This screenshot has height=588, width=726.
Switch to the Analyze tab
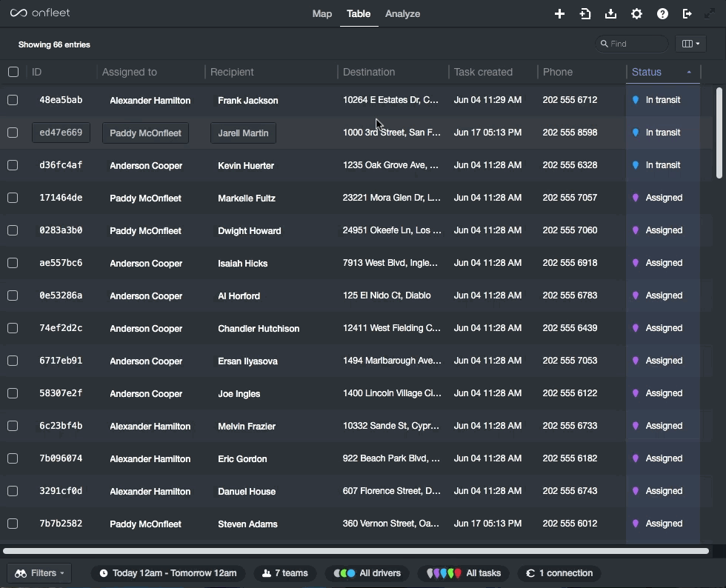[402, 14]
